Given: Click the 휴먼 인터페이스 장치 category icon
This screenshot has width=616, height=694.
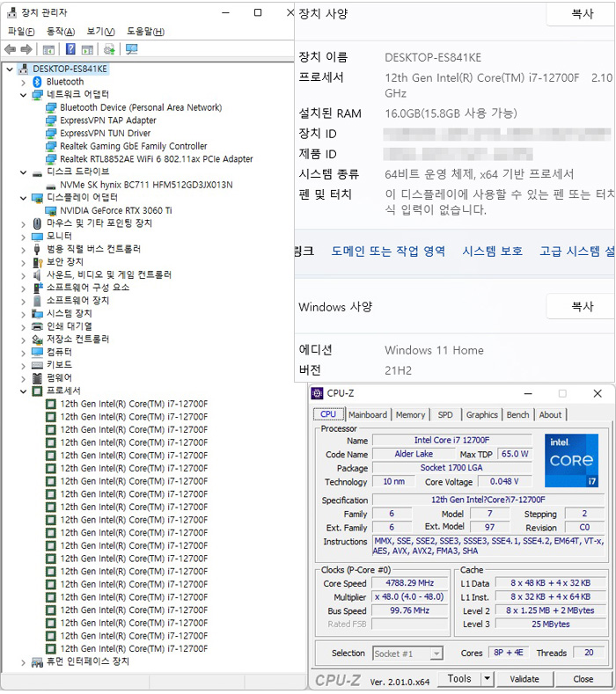Looking at the screenshot, I should [x=37, y=662].
